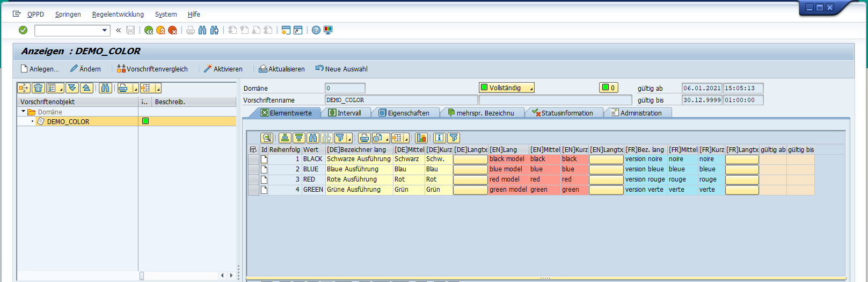Switch to the mehrspr. Bezeichnu tab
Image resolution: width=868 pixels, height=282 pixels.
pyautogui.click(x=480, y=113)
